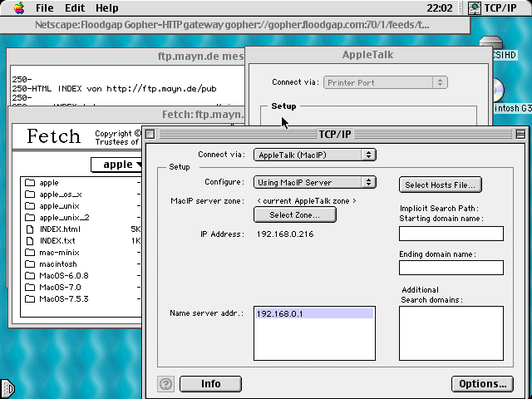Click the AppleTalk window title bar
The image size is (532, 399).
click(x=367, y=55)
